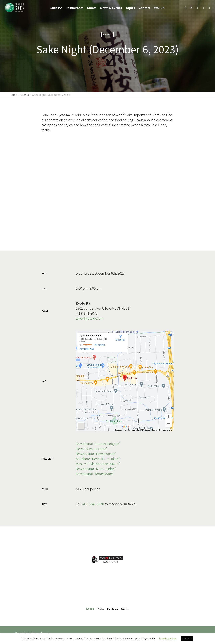Click the map card title "Kyoto KA Restaurant"
Viewport: 215px width, 644px height.
click(90, 336)
